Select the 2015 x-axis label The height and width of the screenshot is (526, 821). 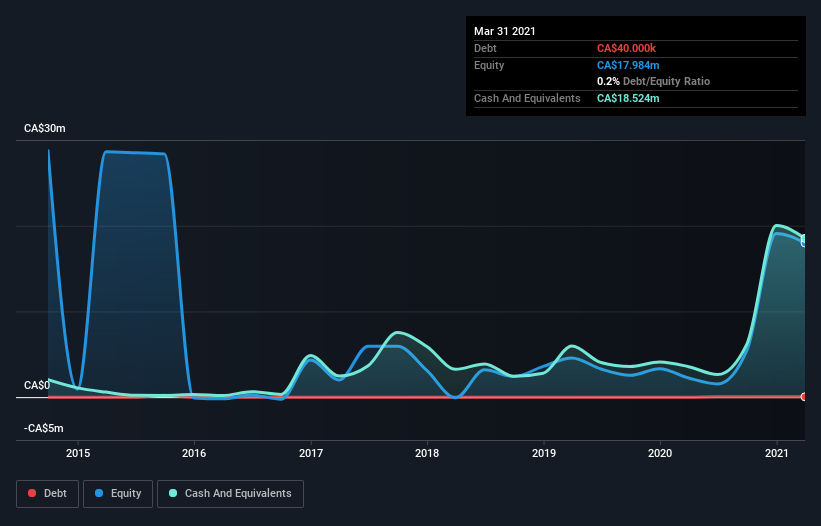pos(78,453)
